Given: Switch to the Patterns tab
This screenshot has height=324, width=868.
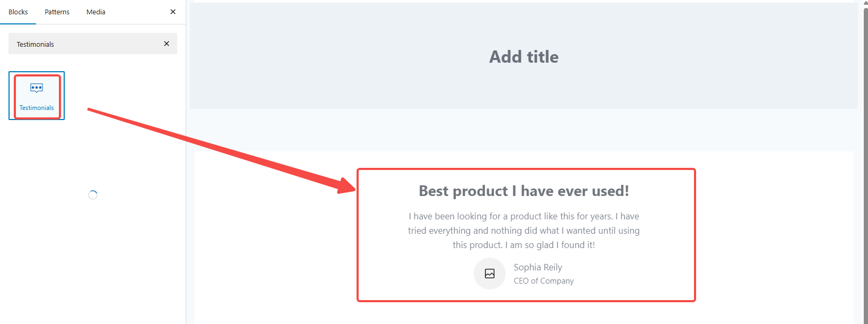Looking at the screenshot, I should click(57, 12).
